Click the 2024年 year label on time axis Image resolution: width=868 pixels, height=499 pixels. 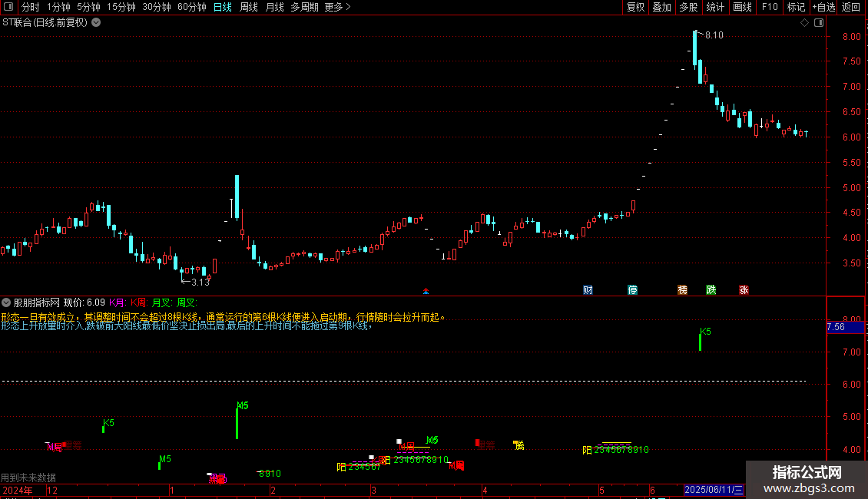click(18, 490)
